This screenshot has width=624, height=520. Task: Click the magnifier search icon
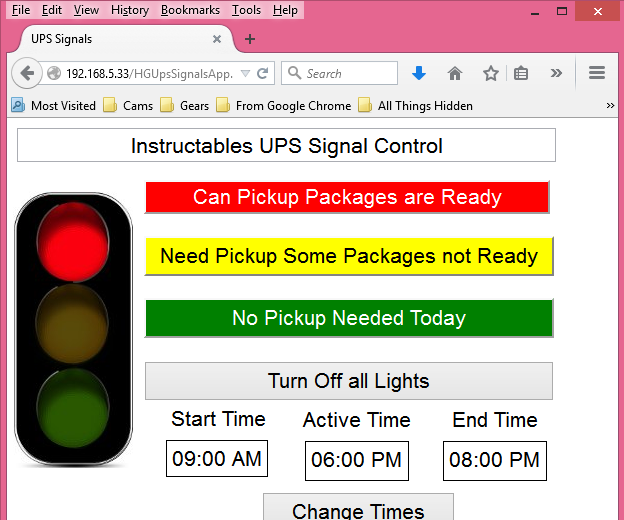(x=294, y=73)
